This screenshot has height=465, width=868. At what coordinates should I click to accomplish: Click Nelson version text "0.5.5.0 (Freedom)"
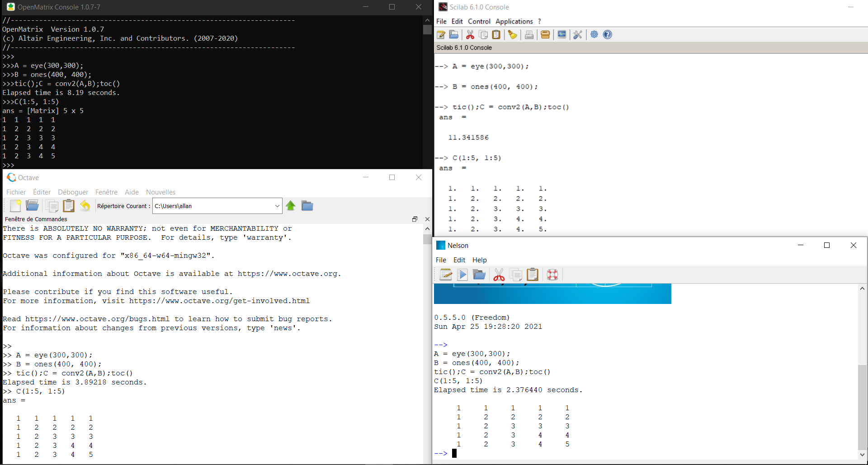472,318
